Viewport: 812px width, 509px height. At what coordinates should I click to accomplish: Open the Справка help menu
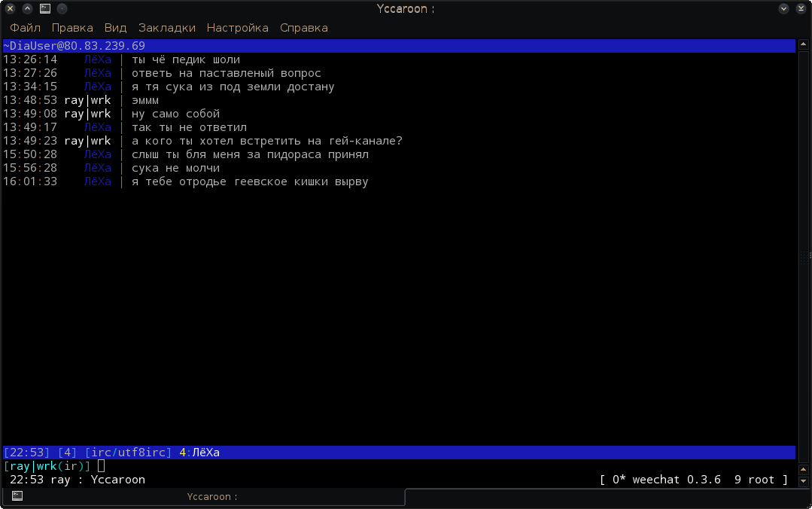(303, 28)
